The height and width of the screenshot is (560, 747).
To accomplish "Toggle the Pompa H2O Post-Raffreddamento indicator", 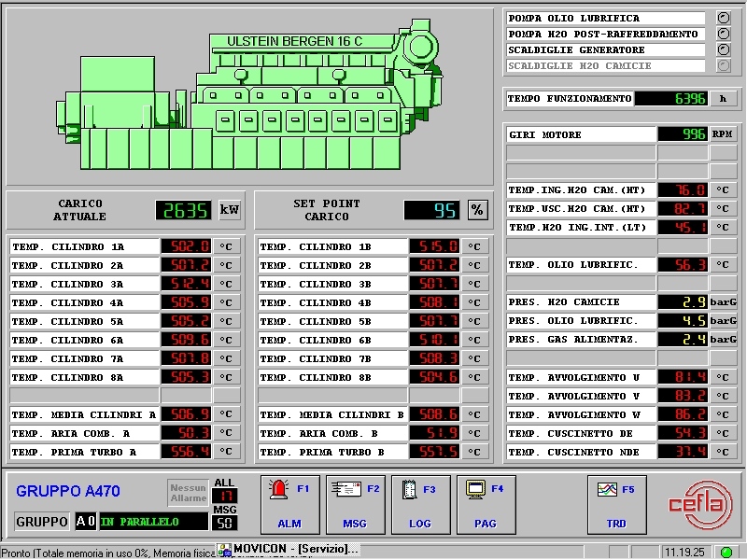I will coord(723,34).
